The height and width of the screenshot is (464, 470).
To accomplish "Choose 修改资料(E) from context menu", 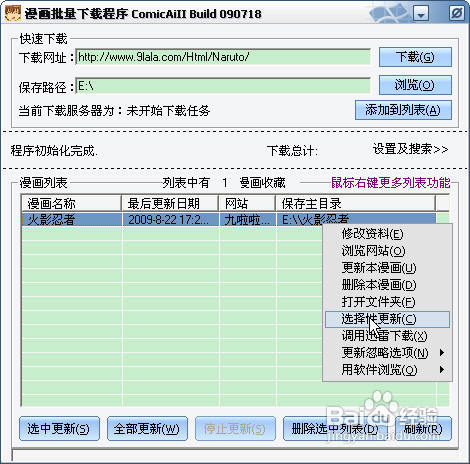I will point(387,234).
